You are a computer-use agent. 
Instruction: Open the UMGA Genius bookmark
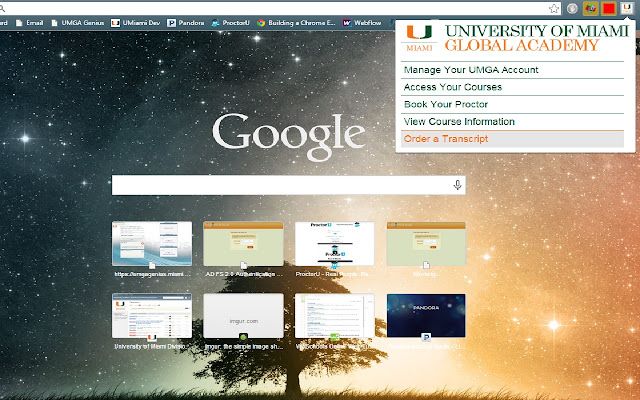click(x=78, y=23)
